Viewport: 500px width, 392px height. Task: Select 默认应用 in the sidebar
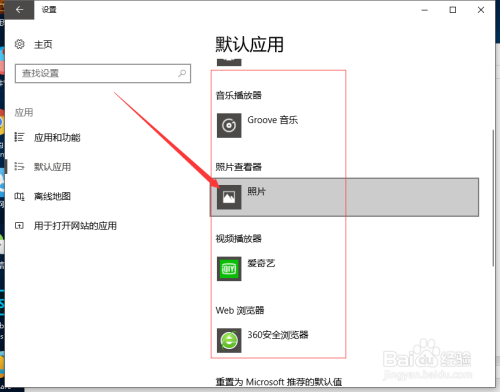click(x=52, y=167)
